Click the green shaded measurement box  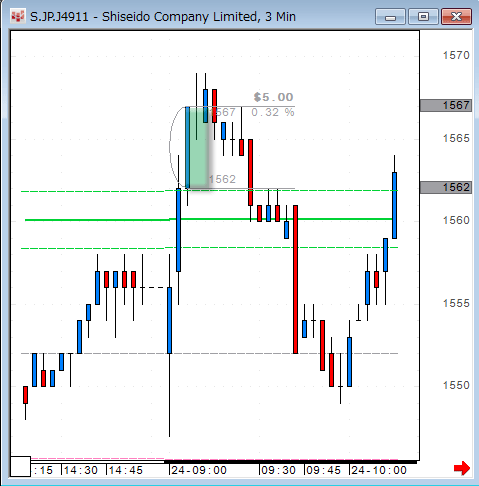point(199,147)
